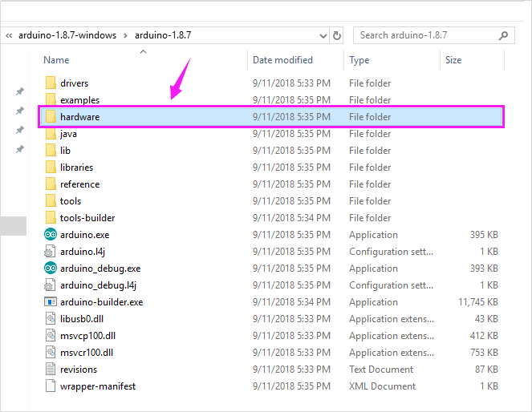Click the lib folder icon
This screenshot has width=532, height=412.
tap(51, 150)
